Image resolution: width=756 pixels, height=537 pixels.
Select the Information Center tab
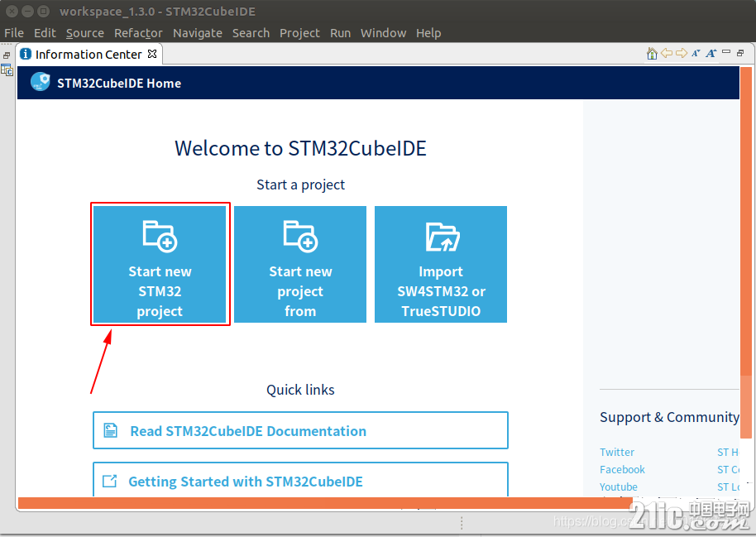89,54
